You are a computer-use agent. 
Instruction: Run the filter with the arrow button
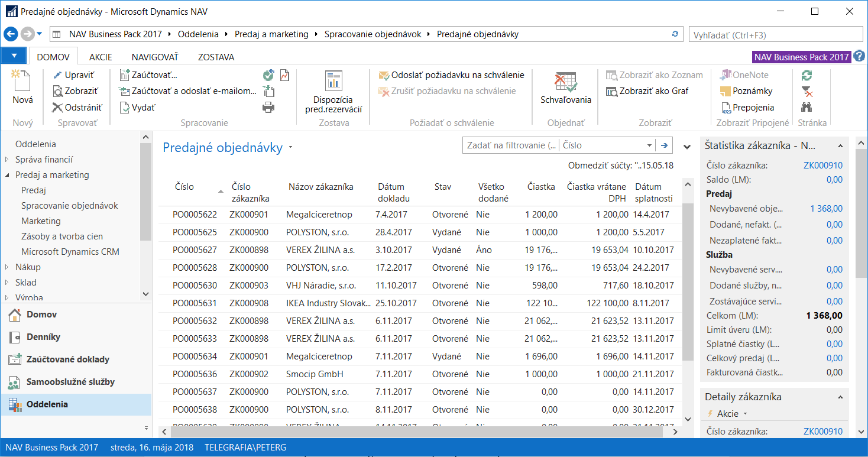[664, 145]
